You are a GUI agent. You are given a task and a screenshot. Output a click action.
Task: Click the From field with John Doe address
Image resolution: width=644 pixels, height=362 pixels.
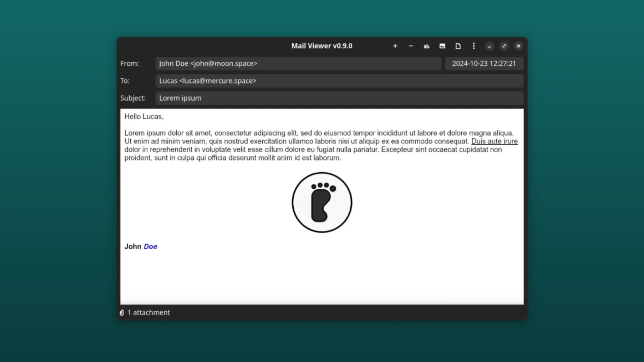[x=298, y=64]
